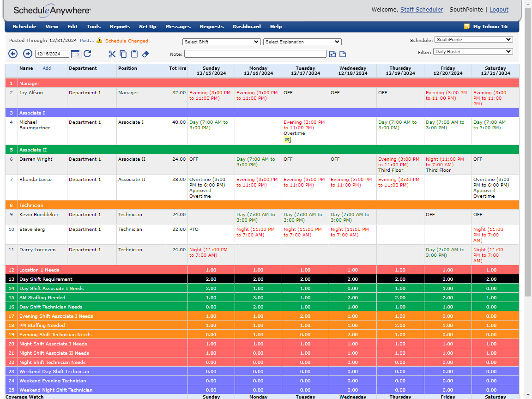The image size is (532, 399).
Task: Open the Select Shift dropdown
Action: coord(221,42)
